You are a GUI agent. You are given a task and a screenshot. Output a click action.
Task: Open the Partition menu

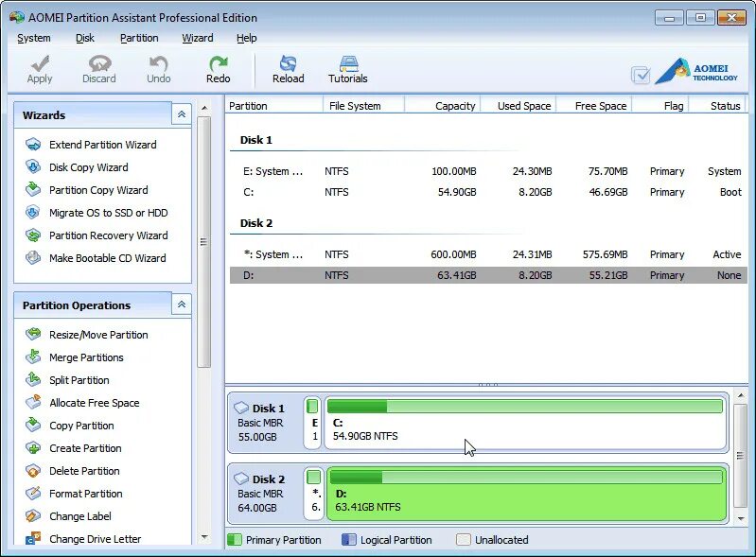pos(139,38)
